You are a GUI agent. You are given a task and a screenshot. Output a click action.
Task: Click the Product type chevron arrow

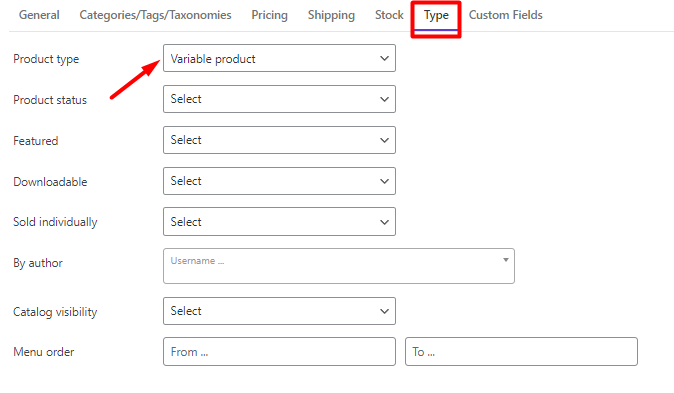point(385,58)
